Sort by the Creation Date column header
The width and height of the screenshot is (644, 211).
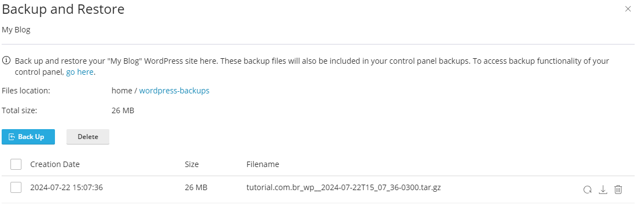click(55, 164)
